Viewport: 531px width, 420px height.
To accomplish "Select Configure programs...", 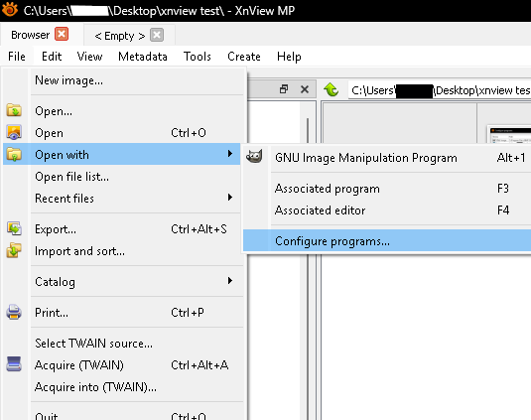I will pyautogui.click(x=387, y=241).
